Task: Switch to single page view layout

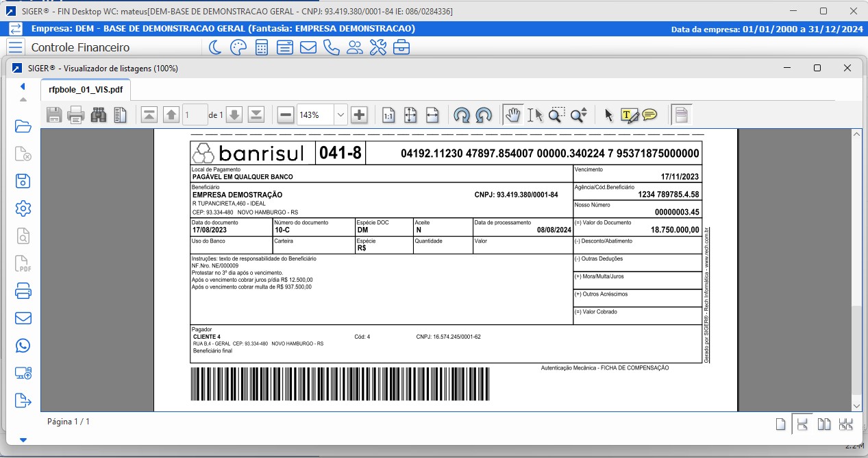Action: pyautogui.click(x=780, y=424)
